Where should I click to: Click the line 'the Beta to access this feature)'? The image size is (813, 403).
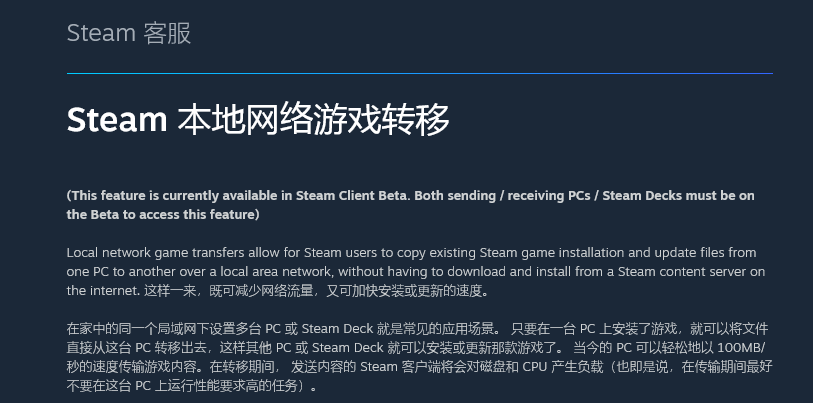tap(163, 214)
